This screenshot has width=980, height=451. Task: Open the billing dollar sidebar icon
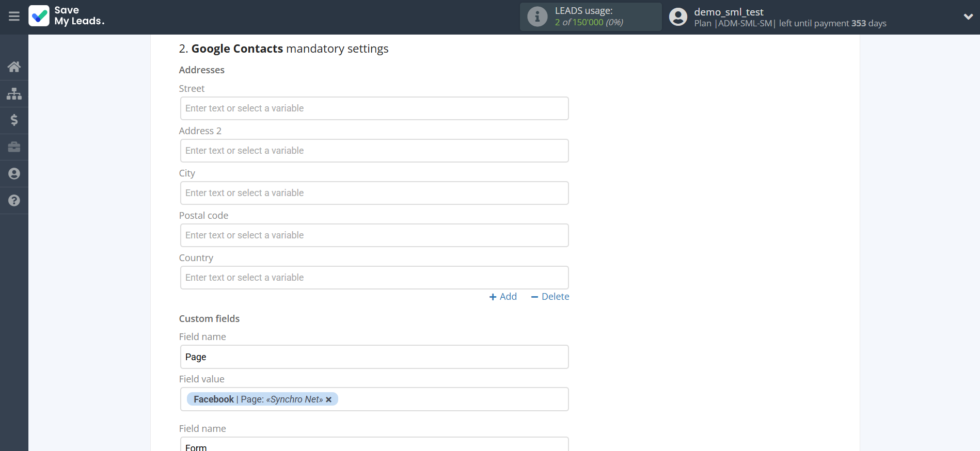[14, 120]
